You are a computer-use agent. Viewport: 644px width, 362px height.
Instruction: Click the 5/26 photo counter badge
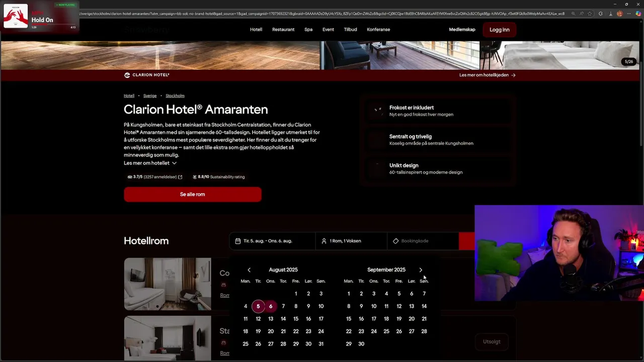[x=629, y=62]
